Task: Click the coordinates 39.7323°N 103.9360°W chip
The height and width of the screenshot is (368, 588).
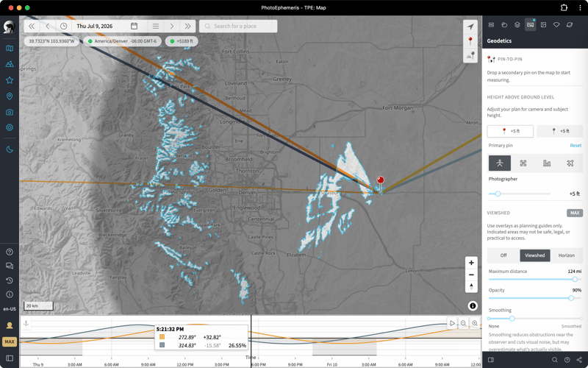Action: 51,41
